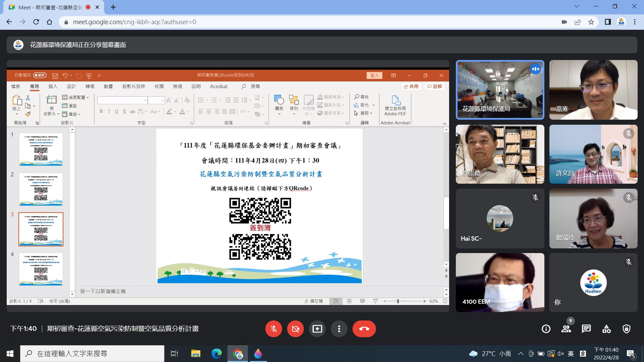Viewport: 644px width, 362px height.
Task: Expand the 取代 dropdown arrow
Action: (374, 105)
